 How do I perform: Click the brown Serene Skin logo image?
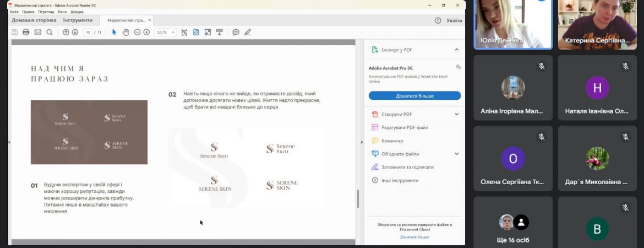[89, 132]
